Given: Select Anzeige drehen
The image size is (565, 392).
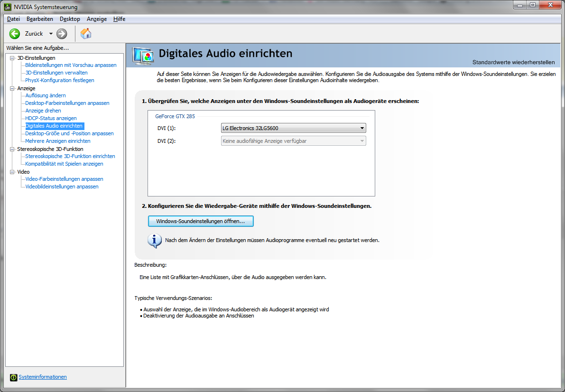Looking at the screenshot, I should pyautogui.click(x=43, y=111).
